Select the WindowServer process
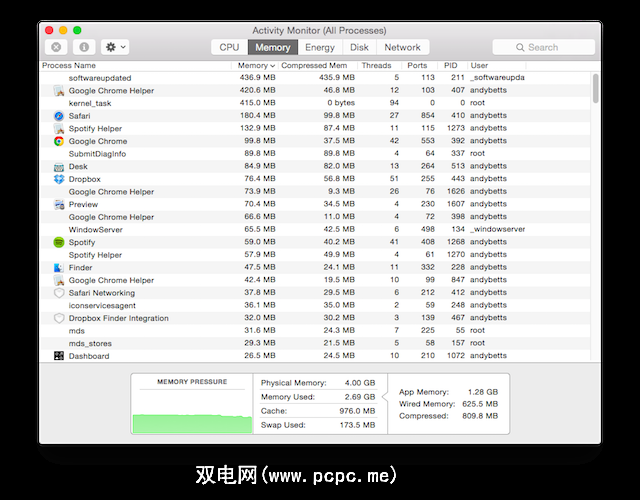This screenshot has height=500, width=640. click(x=315, y=229)
